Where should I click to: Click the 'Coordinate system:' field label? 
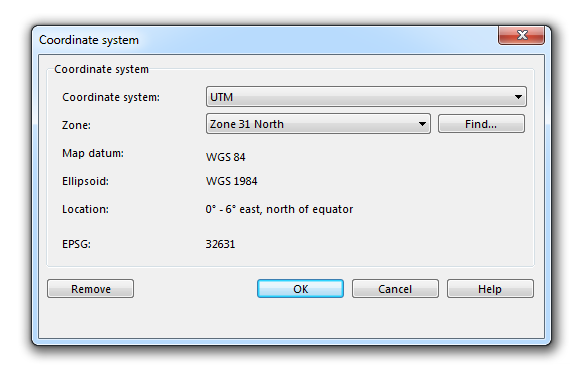point(111,97)
